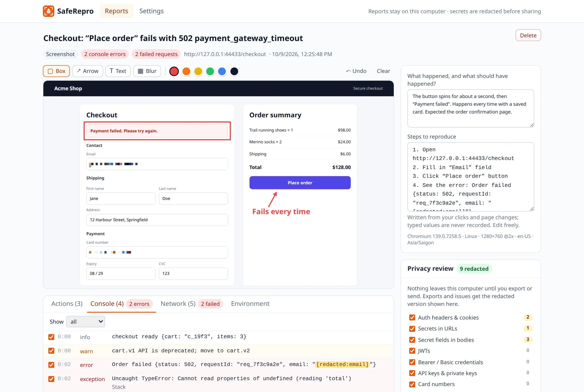The width and height of the screenshot is (584, 392).
Task: Click the 'What happened' description textarea
Action: (x=471, y=108)
